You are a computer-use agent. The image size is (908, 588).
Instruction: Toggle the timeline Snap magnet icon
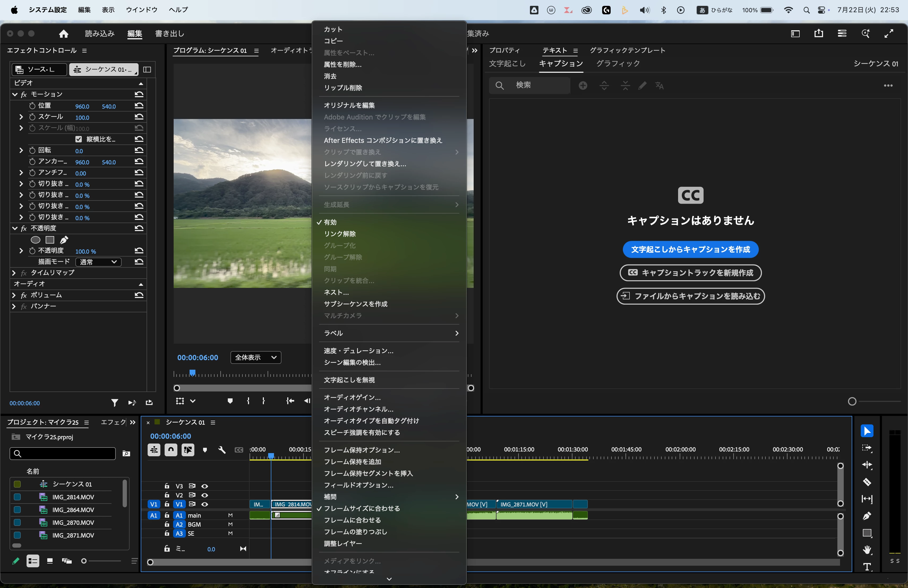pos(171,450)
